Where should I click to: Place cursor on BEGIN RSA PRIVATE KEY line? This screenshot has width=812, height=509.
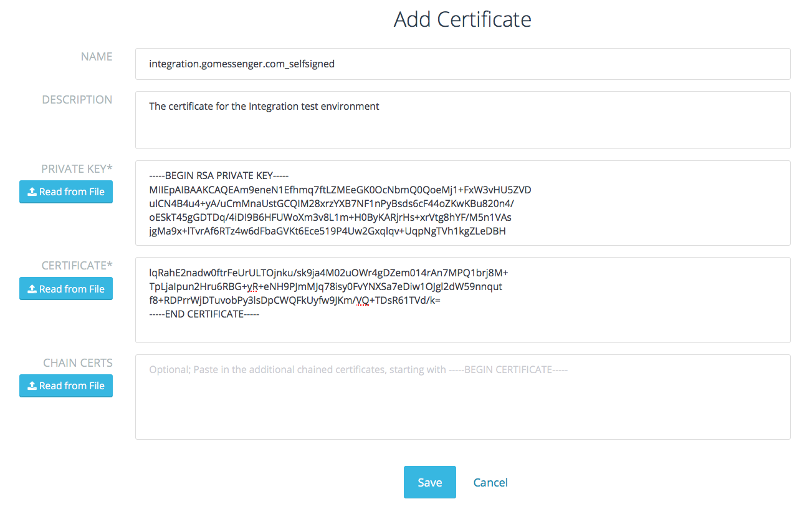(219, 176)
